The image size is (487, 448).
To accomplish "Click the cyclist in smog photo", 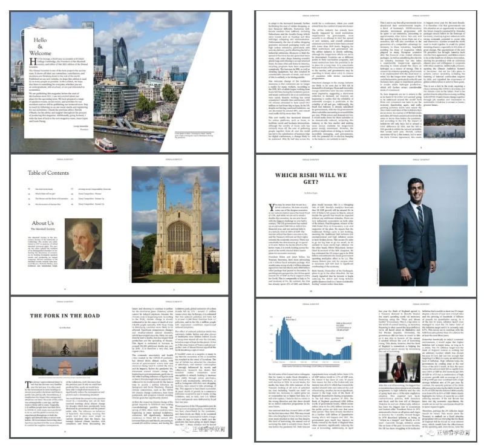I will 65,348.
